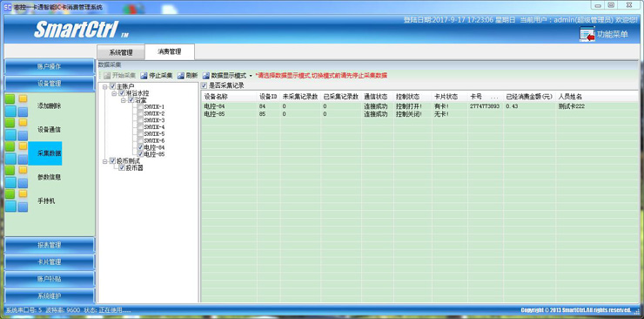Toggle the 电控-84 tree checkbox
Image resolution: width=644 pixels, height=319 pixels.
coord(140,147)
